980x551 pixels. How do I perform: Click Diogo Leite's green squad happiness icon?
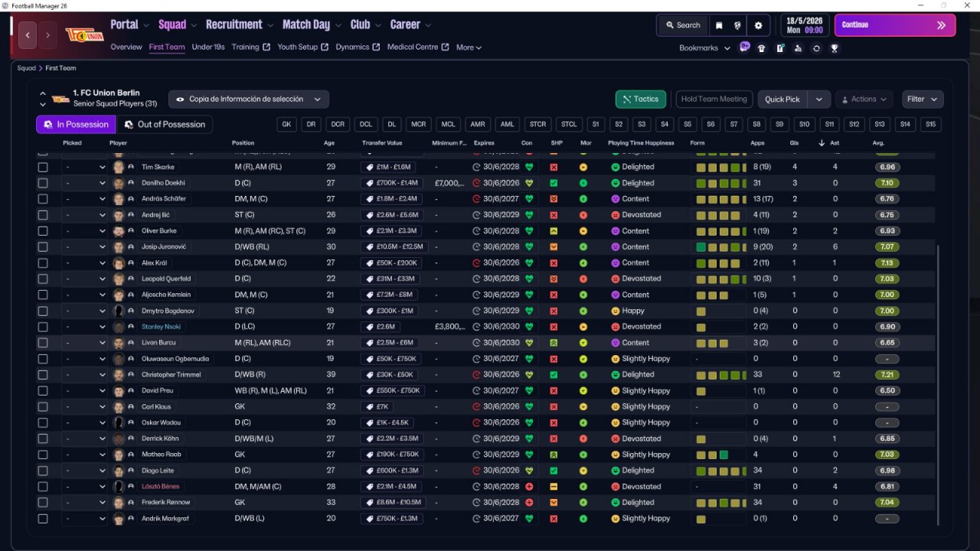554,471
